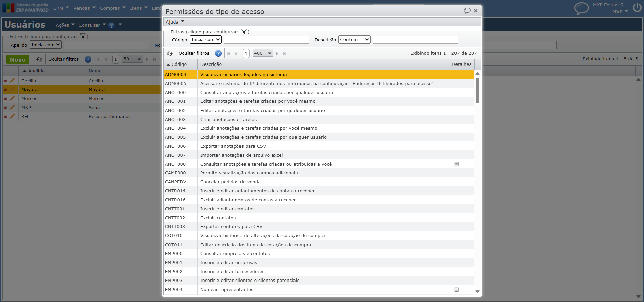Expand the 400 items per page dropdown
The width and height of the screenshot is (644, 302).
coord(263,53)
